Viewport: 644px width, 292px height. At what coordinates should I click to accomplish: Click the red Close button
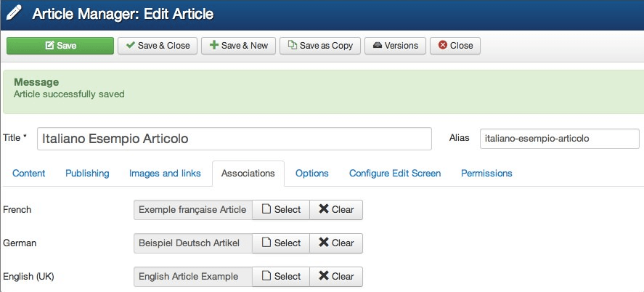(455, 46)
